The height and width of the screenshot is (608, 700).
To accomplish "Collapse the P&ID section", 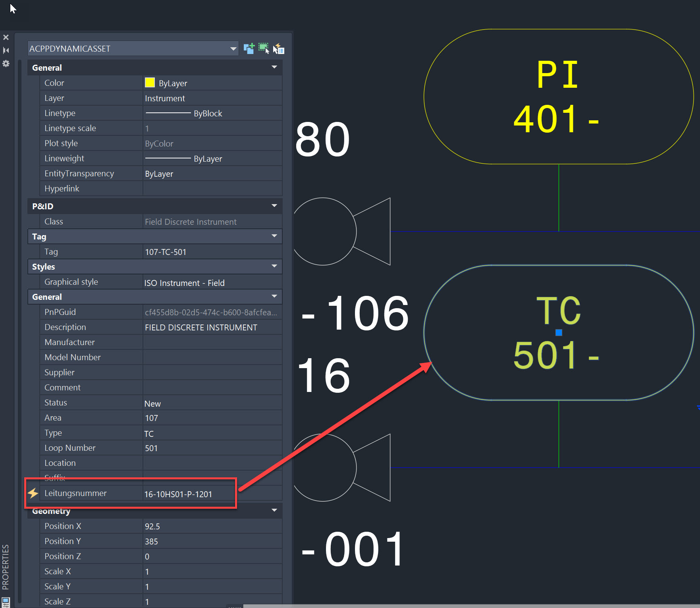I will pos(274,206).
